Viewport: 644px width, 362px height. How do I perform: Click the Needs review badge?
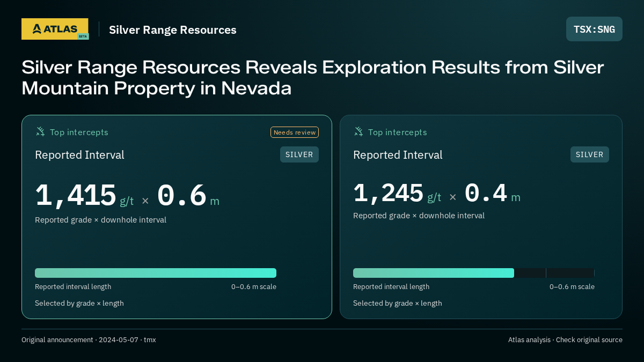click(x=295, y=132)
